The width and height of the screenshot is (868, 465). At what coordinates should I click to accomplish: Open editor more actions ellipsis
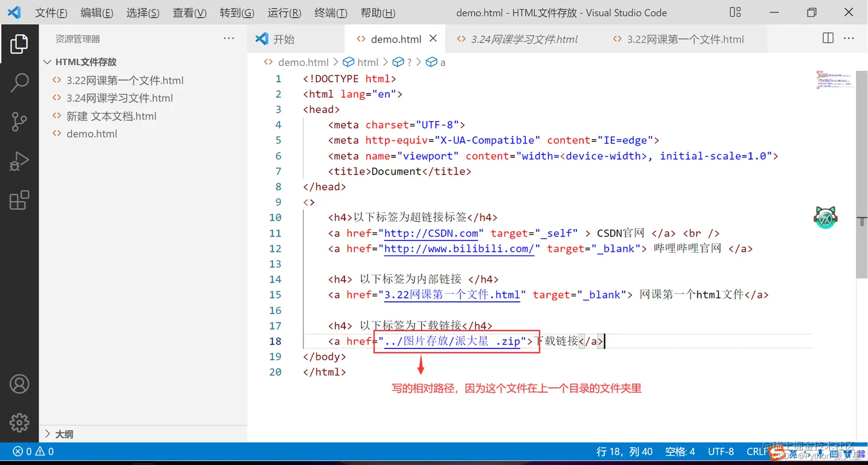click(848, 38)
